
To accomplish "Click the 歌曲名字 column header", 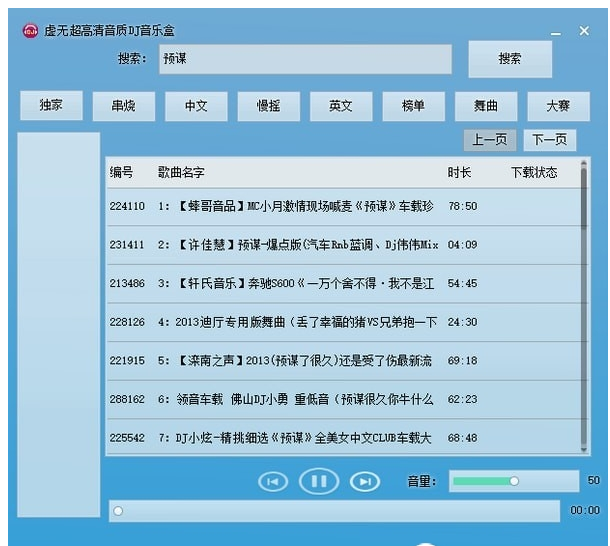I will pos(181,172).
